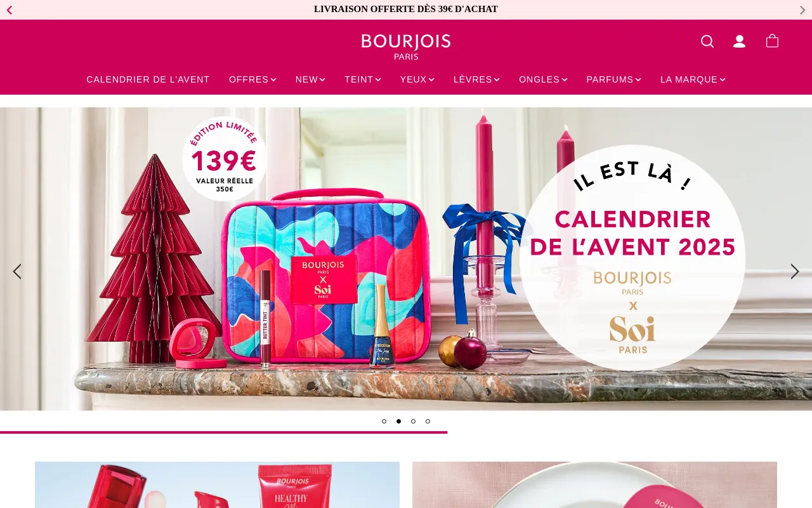Go to the previous hero slide
The width and height of the screenshot is (812, 508).
tap(17, 271)
